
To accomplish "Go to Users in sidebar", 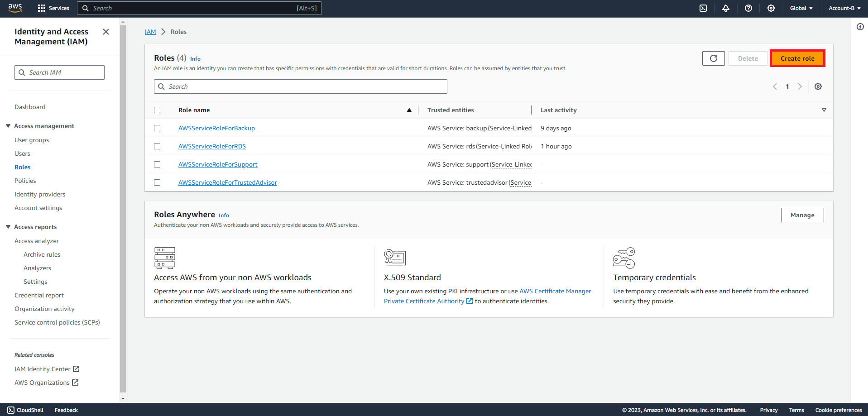I will pyautogui.click(x=22, y=153).
